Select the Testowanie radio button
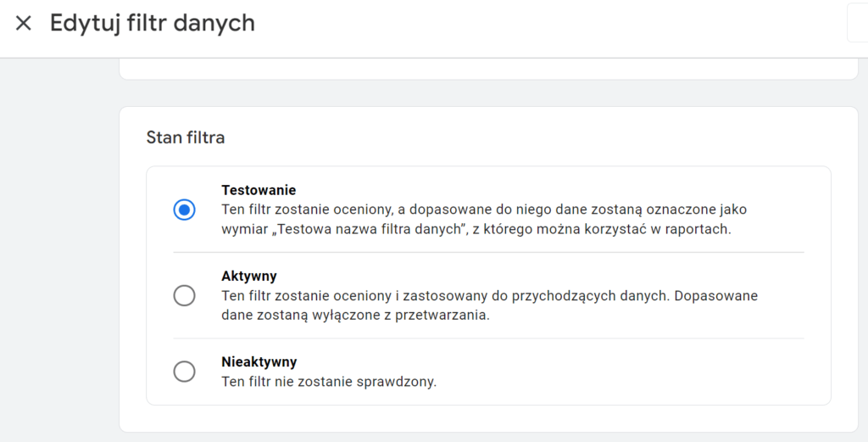 184,210
